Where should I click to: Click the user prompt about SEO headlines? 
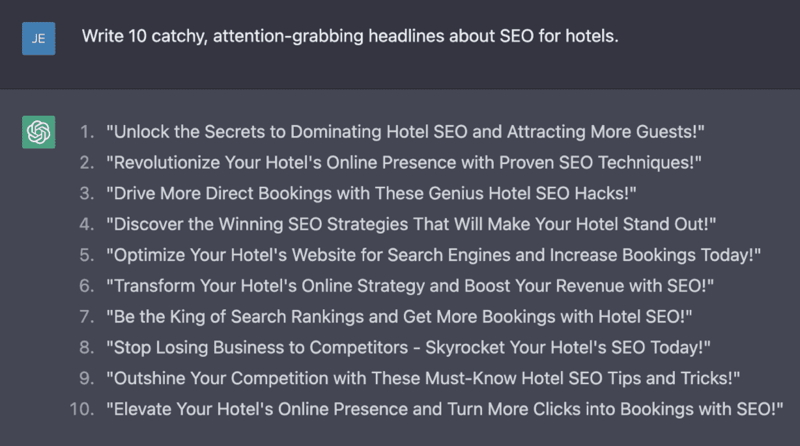[351, 38]
